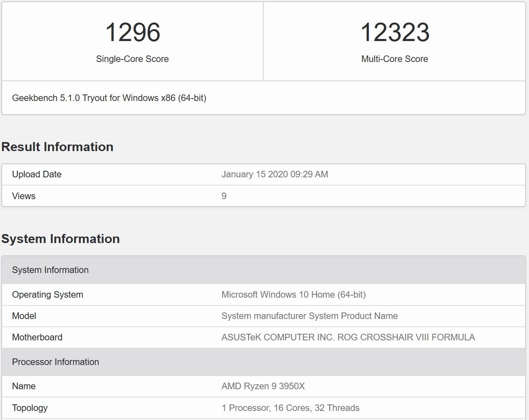Select the Views count value 9
Screen dimensions: 529x420
coord(224,196)
